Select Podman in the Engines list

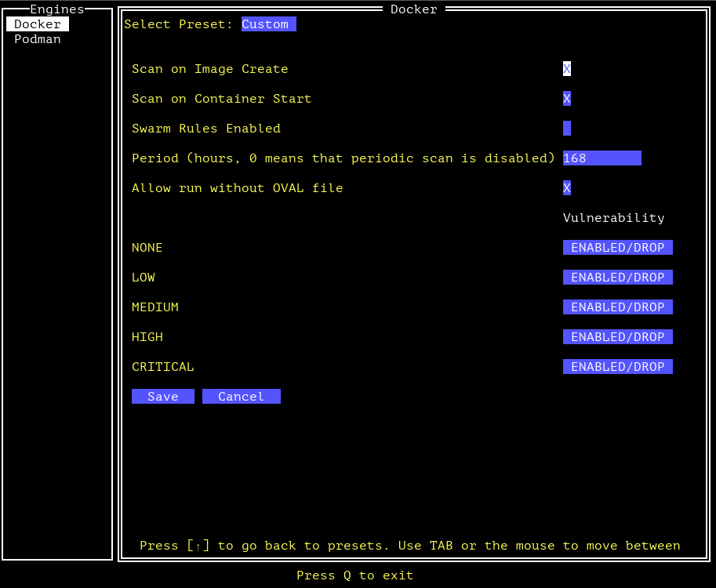click(x=38, y=39)
